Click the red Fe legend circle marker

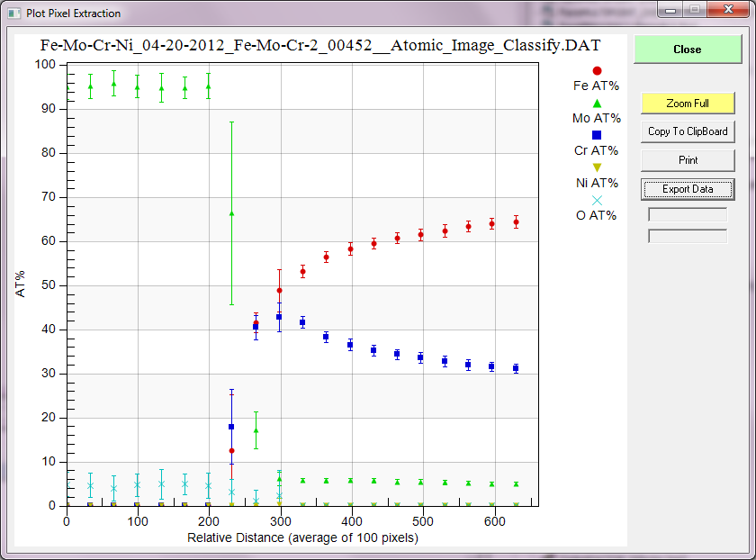597,71
